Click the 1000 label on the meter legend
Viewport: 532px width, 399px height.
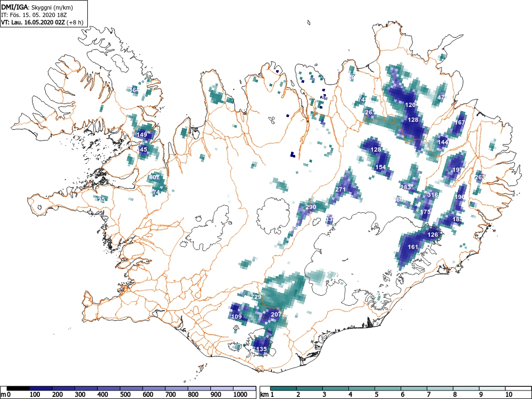pos(240,395)
